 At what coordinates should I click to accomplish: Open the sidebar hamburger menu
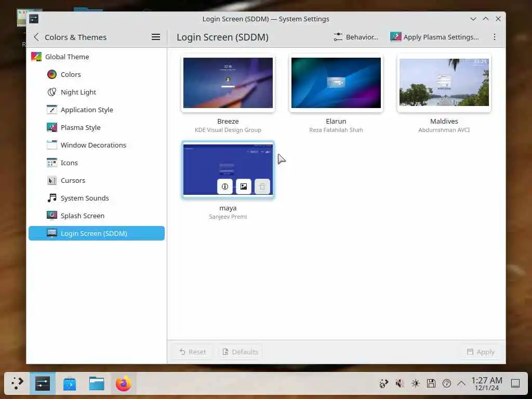156,37
